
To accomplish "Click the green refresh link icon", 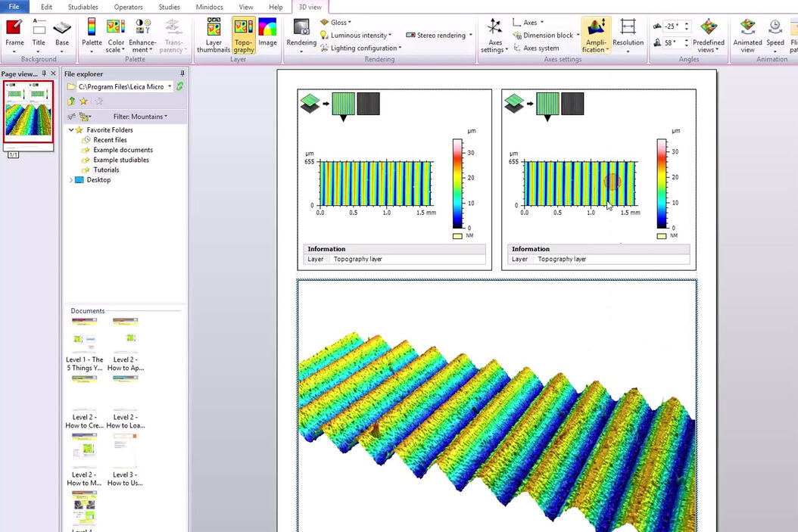I will pos(179,86).
